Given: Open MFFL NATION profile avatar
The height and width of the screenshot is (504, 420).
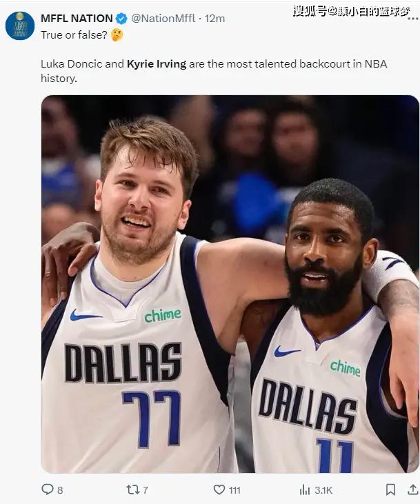Looking at the screenshot, I should click(x=20, y=26).
